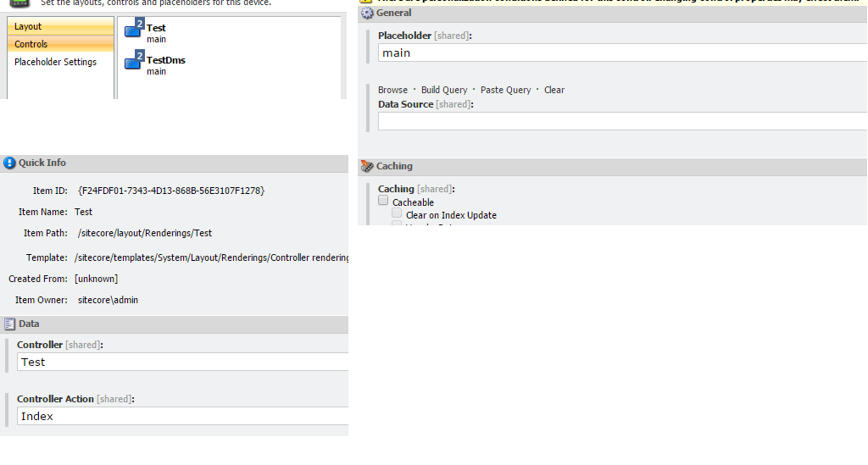The image size is (868, 465).
Task: Select the Item Name value Test
Action: 84,212
